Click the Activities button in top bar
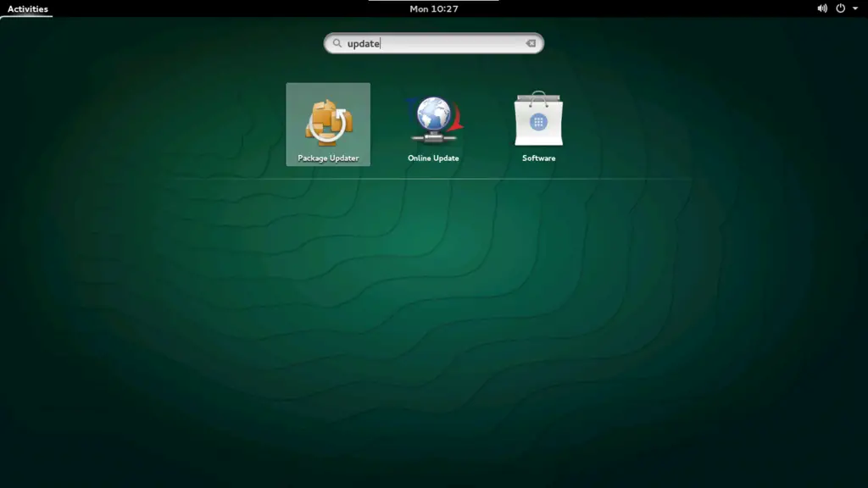The height and width of the screenshot is (488, 868). [x=28, y=8]
